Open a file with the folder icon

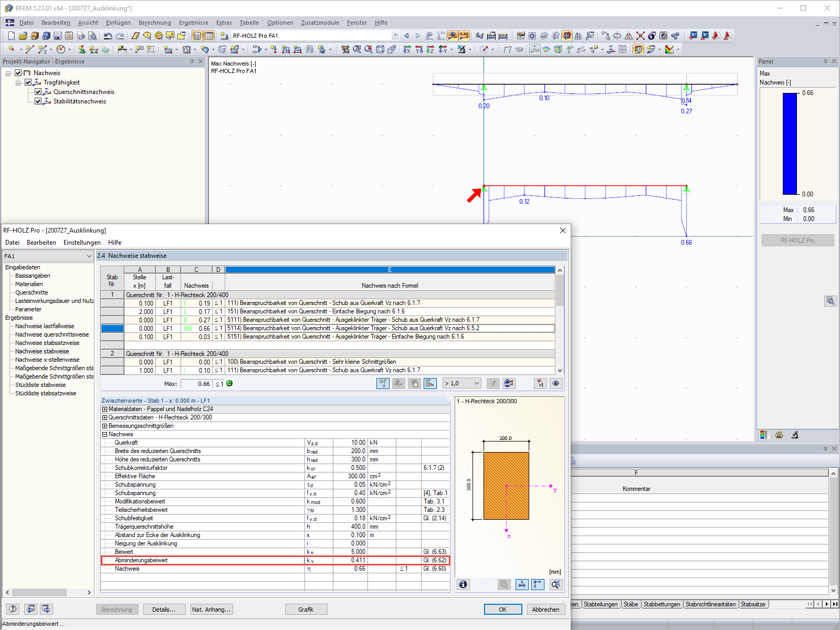[23, 36]
